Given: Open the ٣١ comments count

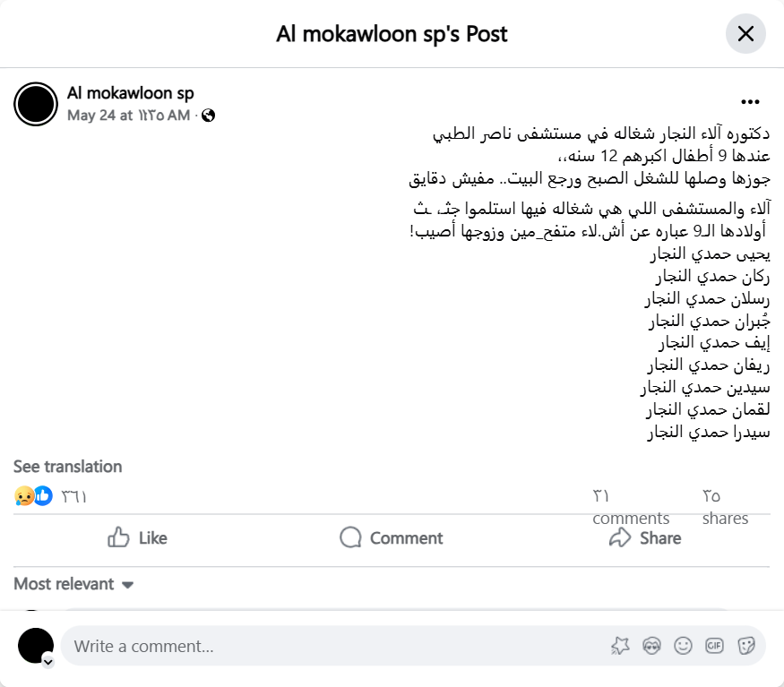Looking at the screenshot, I should tap(630, 507).
